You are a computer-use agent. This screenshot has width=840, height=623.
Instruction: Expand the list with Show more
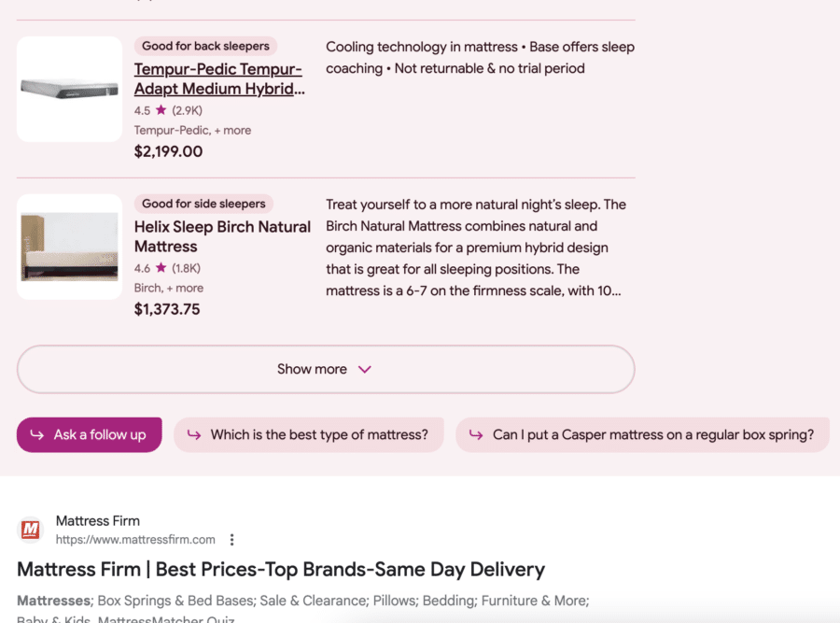(x=326, y=369)
